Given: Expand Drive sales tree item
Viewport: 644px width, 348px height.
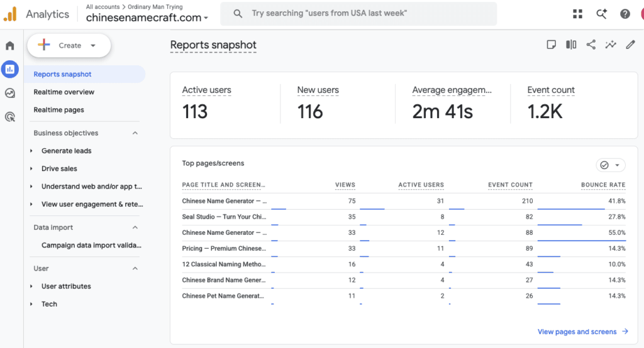Looking at the screenshot, I should click(31, 169).
